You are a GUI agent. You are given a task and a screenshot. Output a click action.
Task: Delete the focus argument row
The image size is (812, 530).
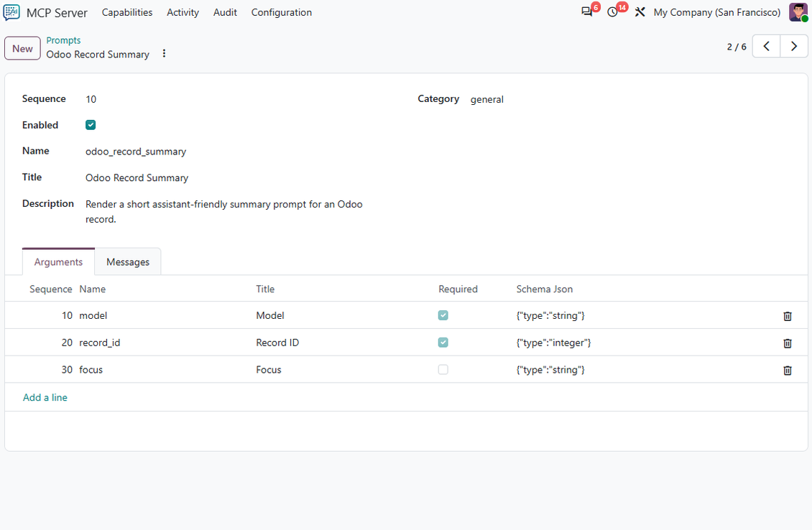[787, 370]
